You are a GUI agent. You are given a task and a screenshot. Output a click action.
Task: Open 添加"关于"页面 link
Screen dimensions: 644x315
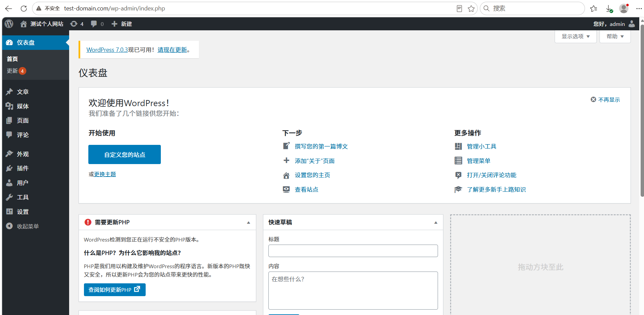(315, 161)
